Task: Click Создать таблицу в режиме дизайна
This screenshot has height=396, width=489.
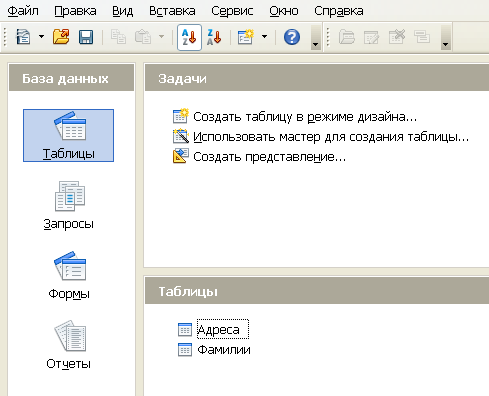Action: (305, 117)
